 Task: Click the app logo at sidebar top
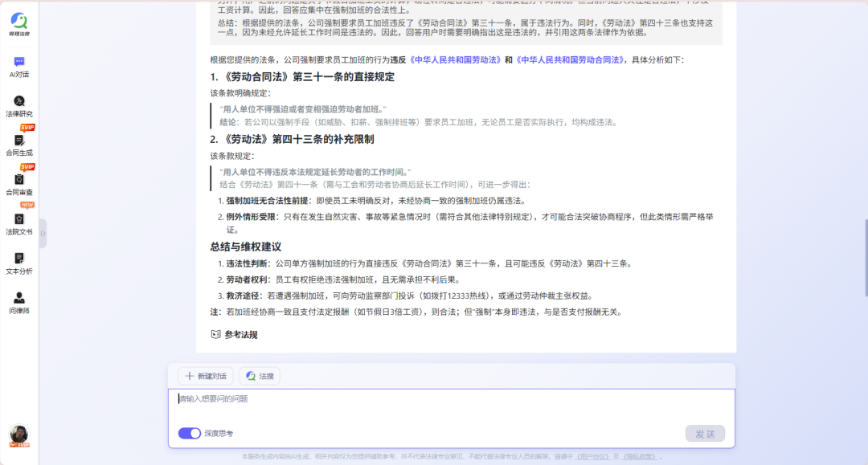pyautogui.click(x=18, y=24)
